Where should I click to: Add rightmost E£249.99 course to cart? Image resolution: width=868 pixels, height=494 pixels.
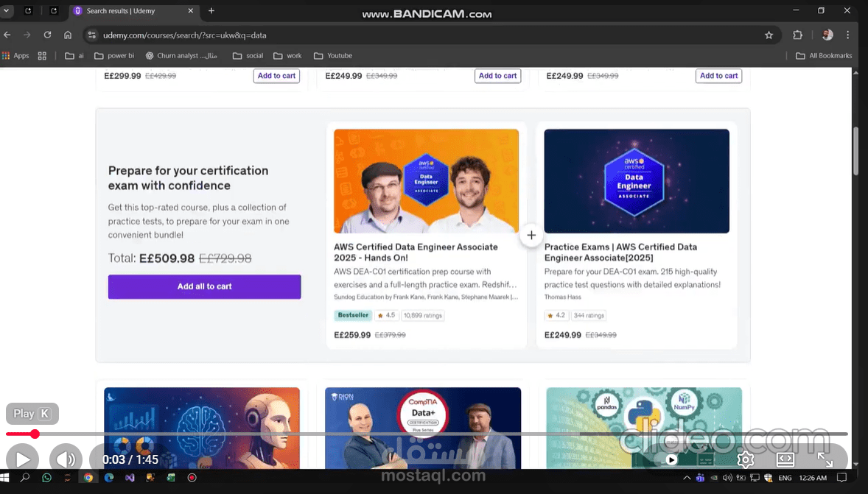(718, 76)
